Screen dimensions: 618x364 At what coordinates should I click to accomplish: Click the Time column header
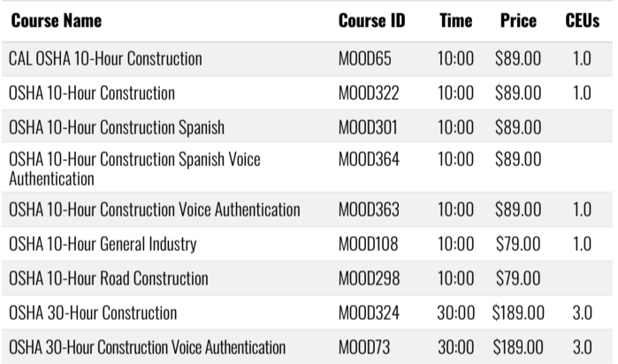[455, 20]
